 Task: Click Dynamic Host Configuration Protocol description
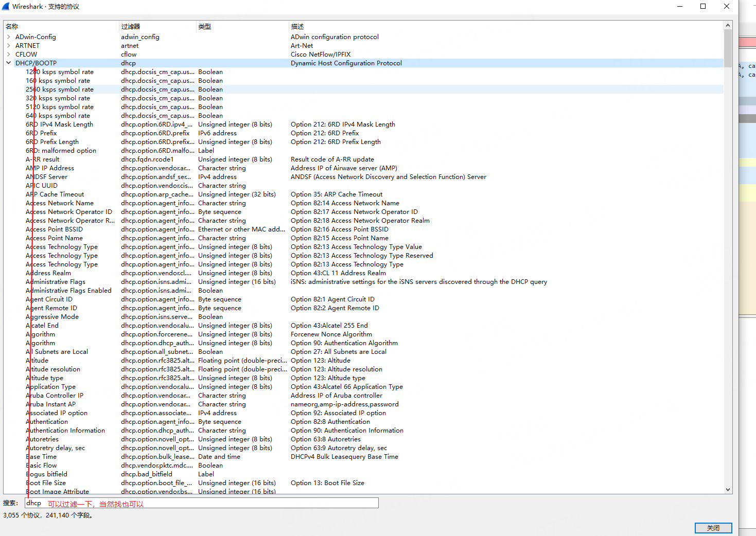point(346,63)
